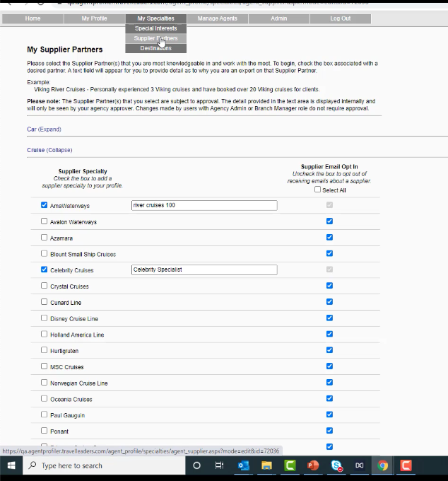Viewport: 448px width, 481px height.
Task: Open the Manage Agents menu tab
Action: click(x=217, y=18)
